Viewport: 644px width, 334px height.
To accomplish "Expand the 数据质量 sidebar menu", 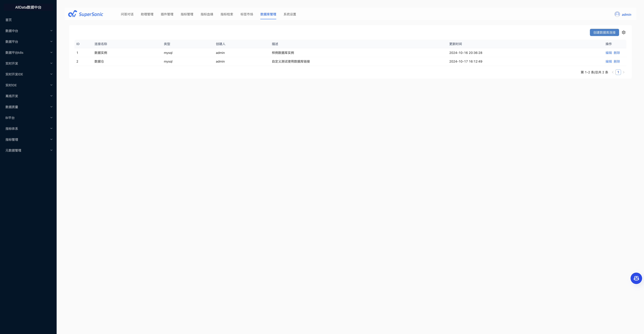I will (28, 107).
